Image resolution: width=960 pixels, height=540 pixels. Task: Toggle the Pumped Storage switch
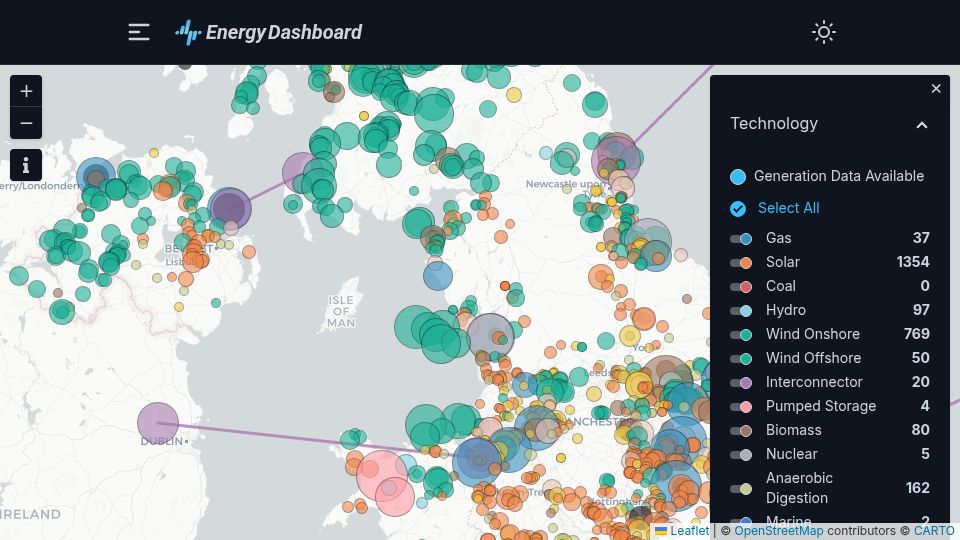[741, 406]
